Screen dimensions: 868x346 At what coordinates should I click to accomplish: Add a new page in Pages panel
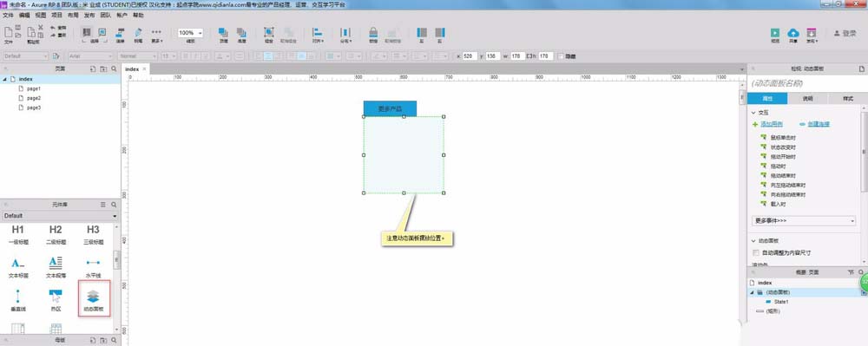pyautogui.click(x=93, y=69)
